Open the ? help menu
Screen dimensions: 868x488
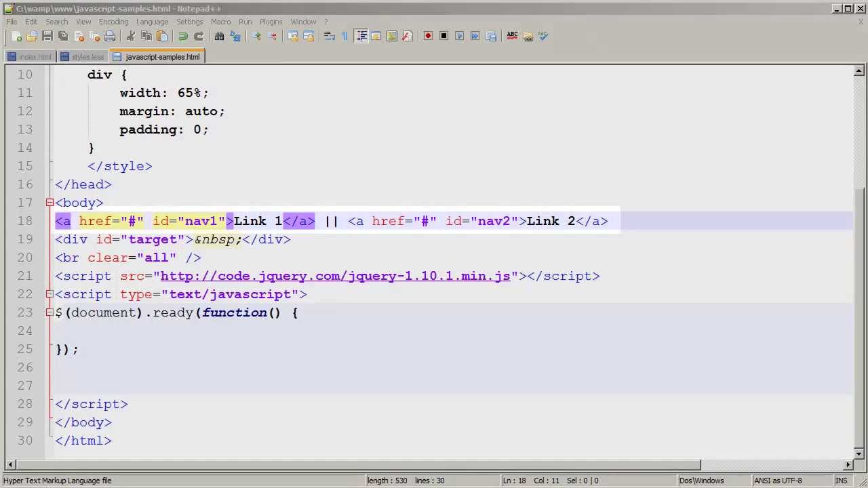(x=325, y=22)
